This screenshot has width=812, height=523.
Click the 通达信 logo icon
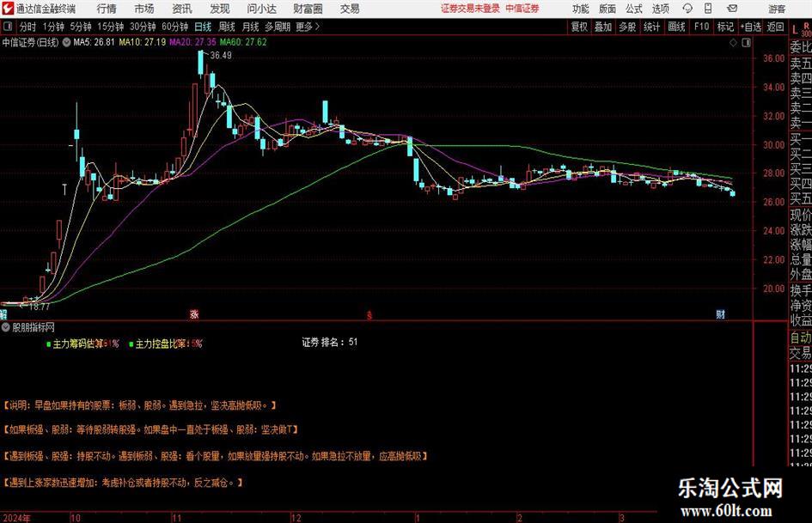pos(8,9)
